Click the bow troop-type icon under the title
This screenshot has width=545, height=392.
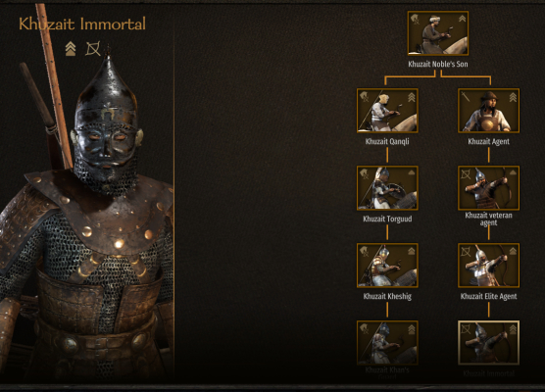click(x=93, y=49)
